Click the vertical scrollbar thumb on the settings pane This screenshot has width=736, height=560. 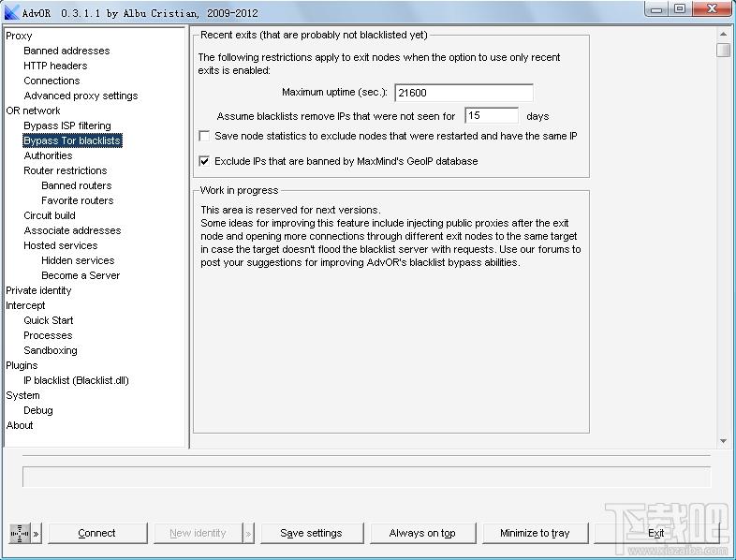(x=723, y=51)
